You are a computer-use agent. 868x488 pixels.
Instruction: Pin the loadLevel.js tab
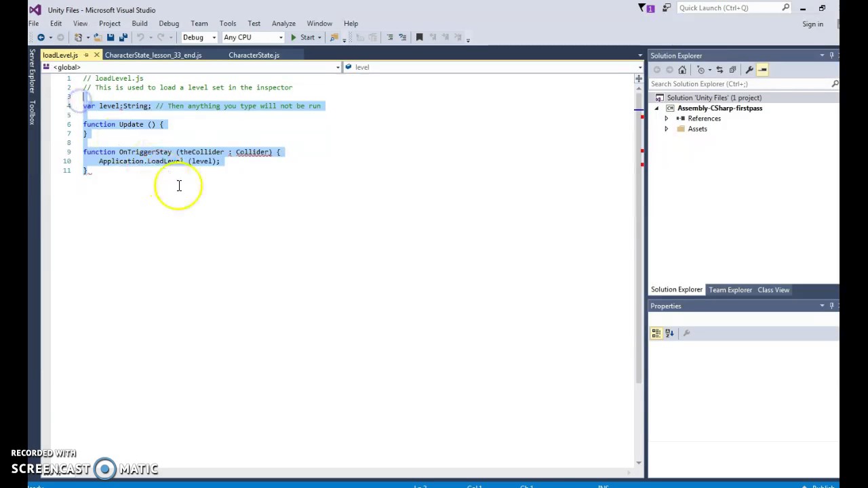(x=86, y=55)
